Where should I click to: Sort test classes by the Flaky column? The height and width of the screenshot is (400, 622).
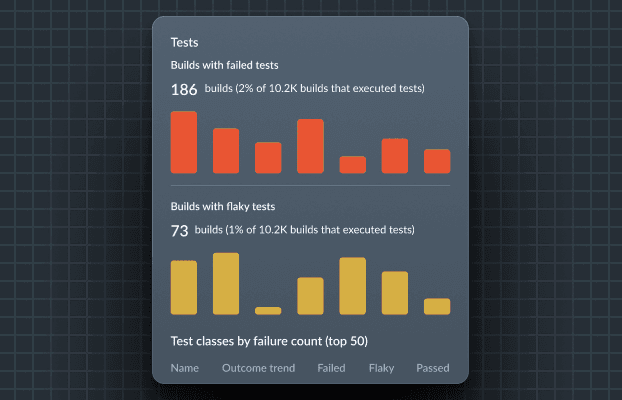pos(381,368)
